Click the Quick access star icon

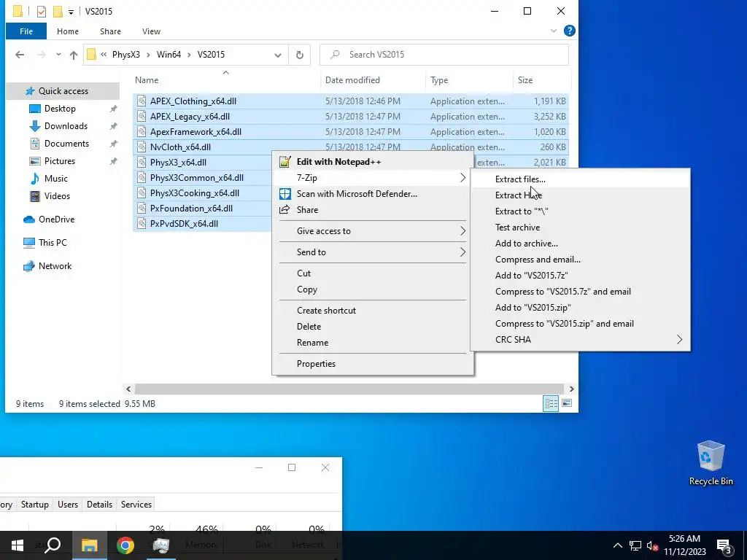pos(30,91)
